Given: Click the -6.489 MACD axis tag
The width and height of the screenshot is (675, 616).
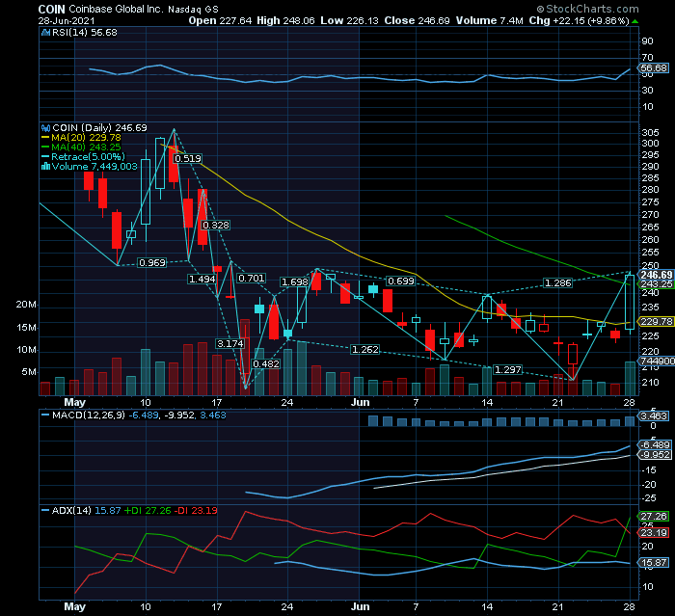Looking at the screenshot, I should (x=655, y=445).
